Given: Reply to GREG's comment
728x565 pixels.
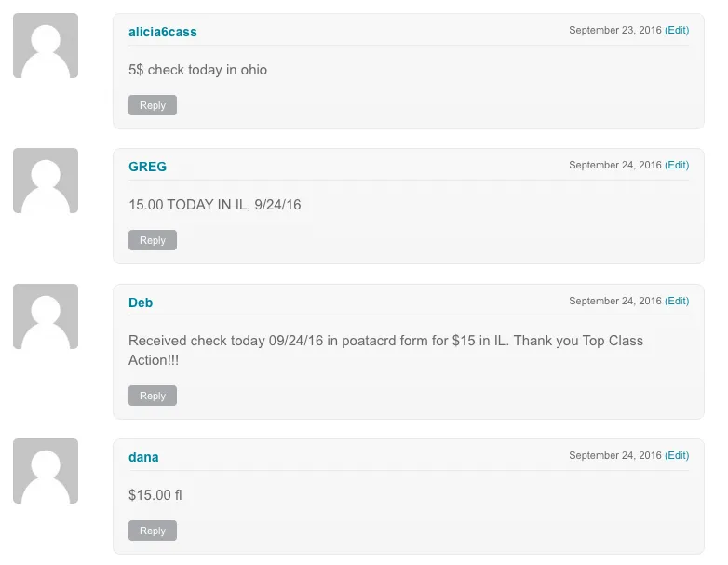Looking at the screenshot, I should (153, 240).
